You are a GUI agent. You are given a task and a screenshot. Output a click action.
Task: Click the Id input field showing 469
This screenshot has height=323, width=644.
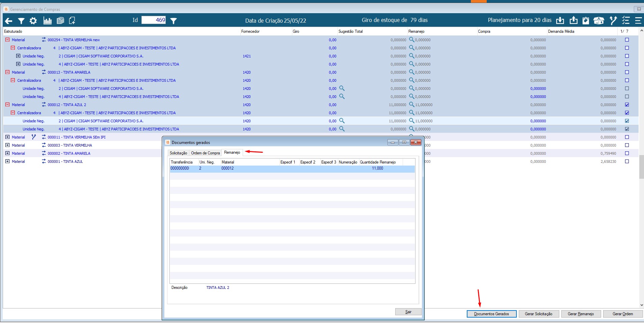[154, 20]
